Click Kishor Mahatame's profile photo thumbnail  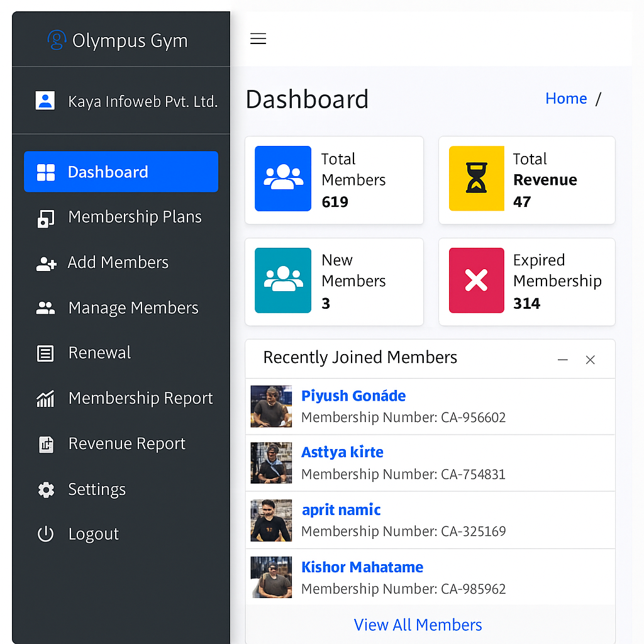[x=271, y=577]
